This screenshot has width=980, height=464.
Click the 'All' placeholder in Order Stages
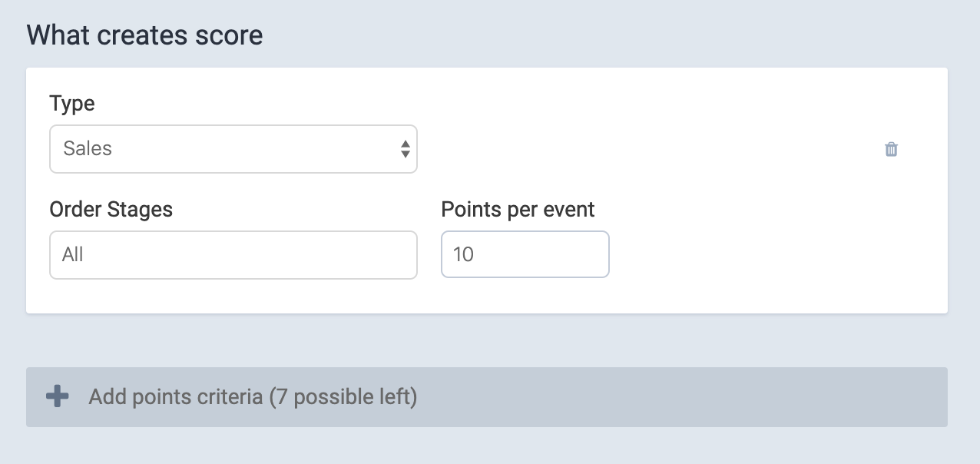point(73,254)
